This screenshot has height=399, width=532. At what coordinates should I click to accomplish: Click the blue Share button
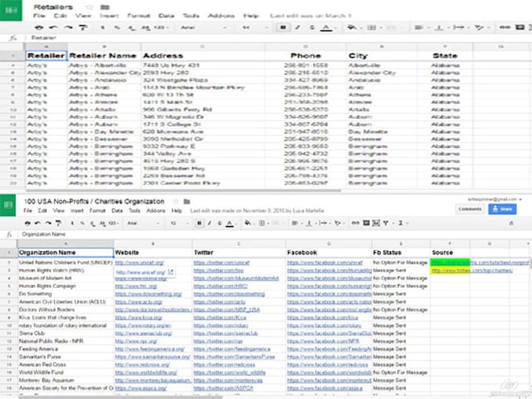click(502, 209)
